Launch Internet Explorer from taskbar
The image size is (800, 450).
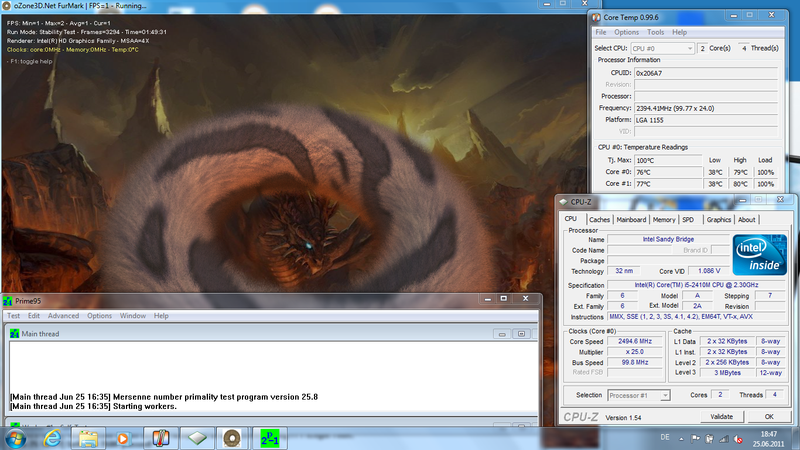coord(52,438)
